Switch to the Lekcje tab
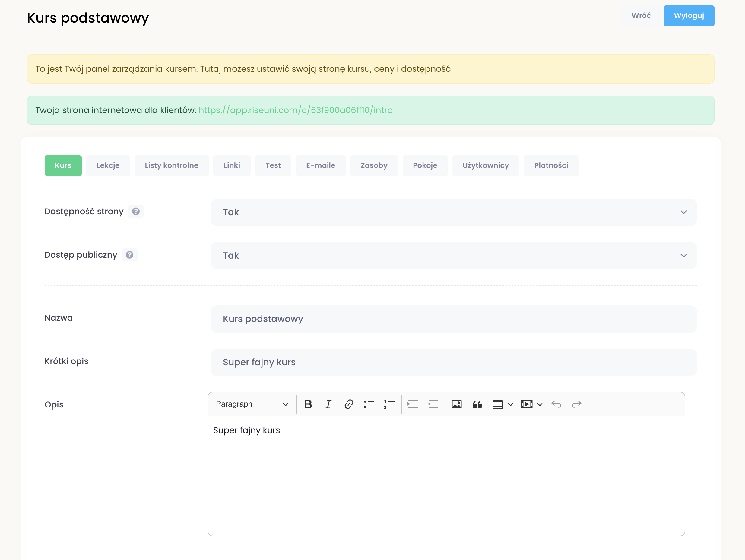The width and height of the screenshot is (745, 560). tap(108, 165)
